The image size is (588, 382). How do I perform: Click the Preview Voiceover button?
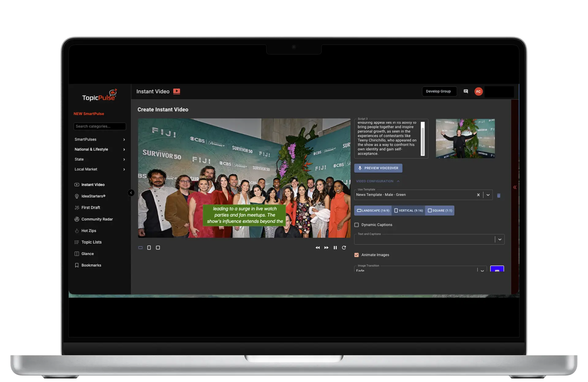[x=378, y=168]
